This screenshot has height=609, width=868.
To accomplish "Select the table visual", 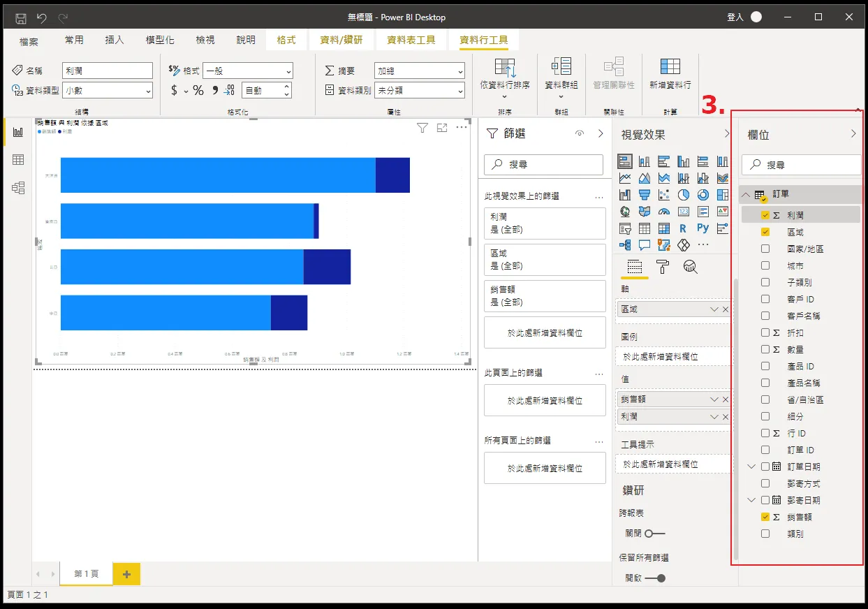I will 645,228.
